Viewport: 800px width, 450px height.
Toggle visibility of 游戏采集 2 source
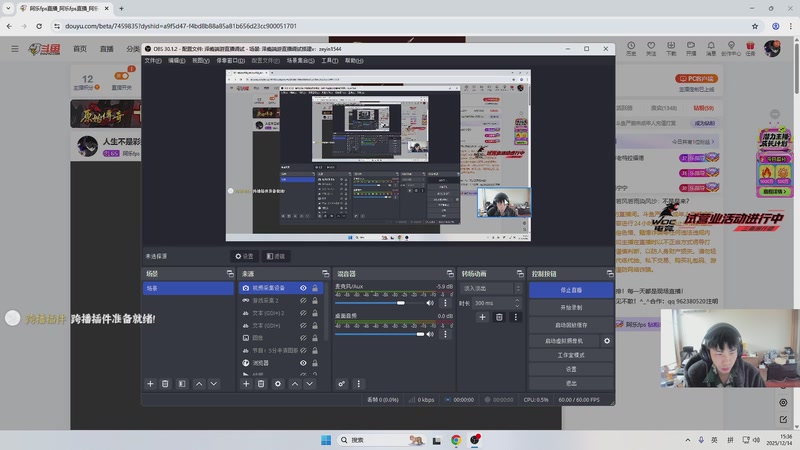click(x=303, y=301)
